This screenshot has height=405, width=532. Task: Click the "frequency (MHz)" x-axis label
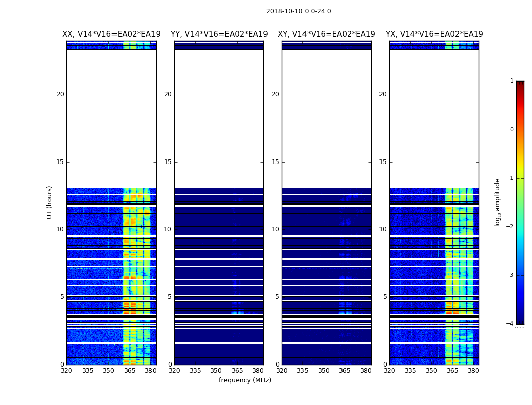click(245, 380)
